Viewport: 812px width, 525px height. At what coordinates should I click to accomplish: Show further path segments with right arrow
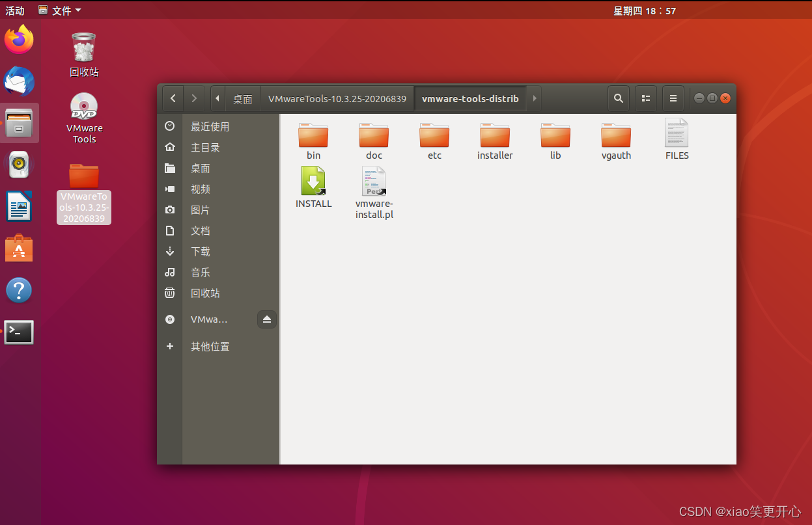(534, 98)
